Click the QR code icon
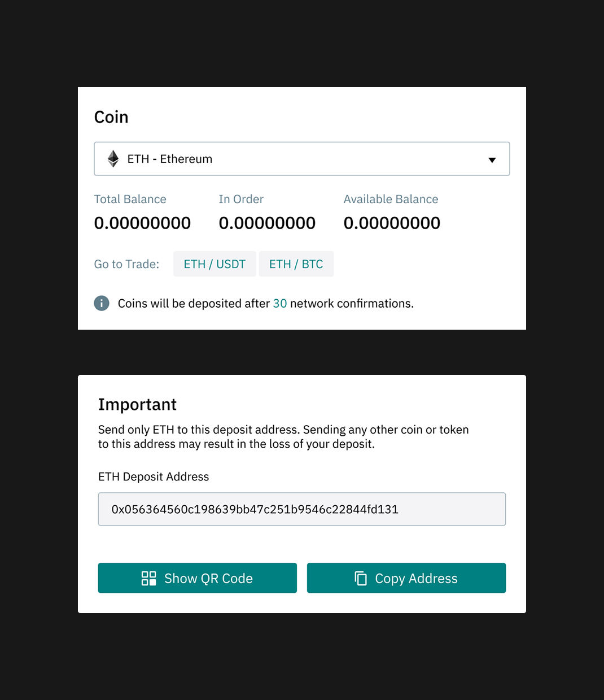This screenshot has width=604, height=700. pyautogui.click(x=149, y=578)
